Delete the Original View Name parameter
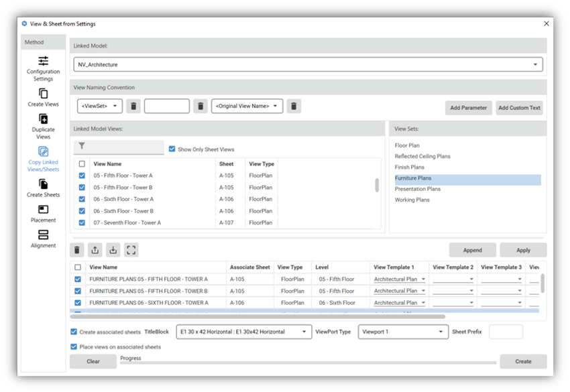Image resolution: width=570 pixels, height=392 pixels. pyautogui.click(x=294, y=106)
